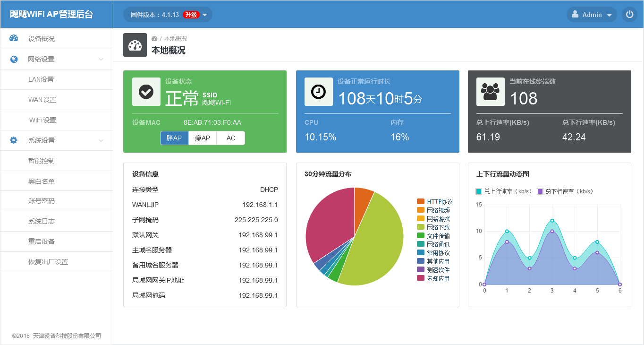Screen dimensions: 644x345
Task: Click the gear icon beside 系统设置
Action: pyautogui.click(x=14, y=140)
